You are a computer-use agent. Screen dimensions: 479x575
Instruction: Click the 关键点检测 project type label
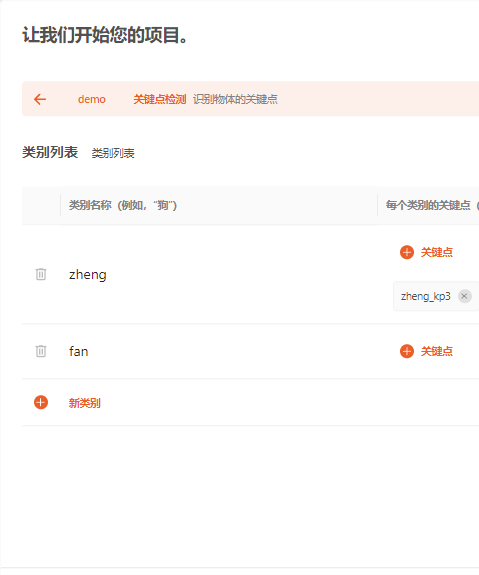[x=160, y=99]
